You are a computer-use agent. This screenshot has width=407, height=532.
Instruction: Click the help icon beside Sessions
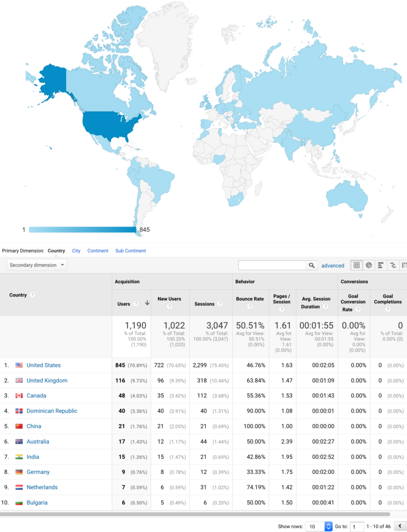(220, 303)
